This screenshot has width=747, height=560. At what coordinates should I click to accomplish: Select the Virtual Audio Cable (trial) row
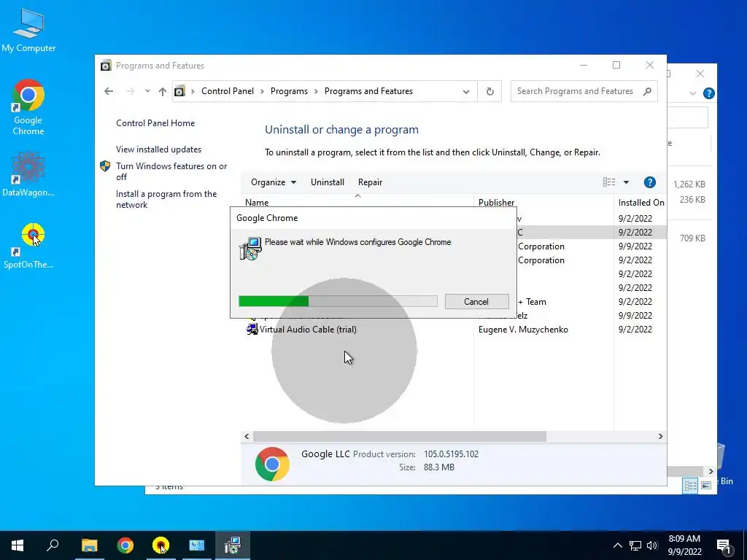[452, 329]
